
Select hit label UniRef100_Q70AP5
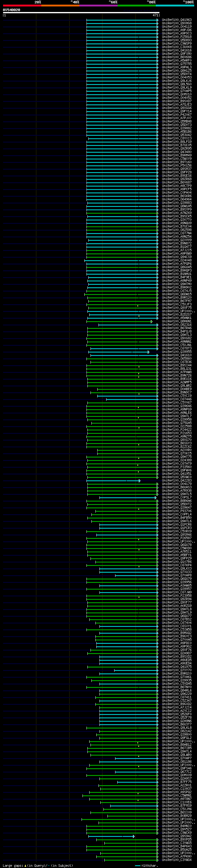pyautogui.click(x=177, y=91)
